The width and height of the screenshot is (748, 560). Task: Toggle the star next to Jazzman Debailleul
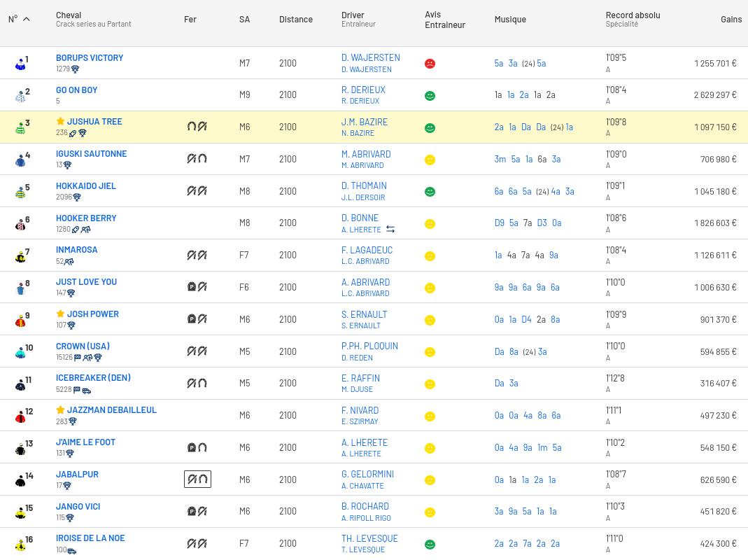tap(60, 409)
